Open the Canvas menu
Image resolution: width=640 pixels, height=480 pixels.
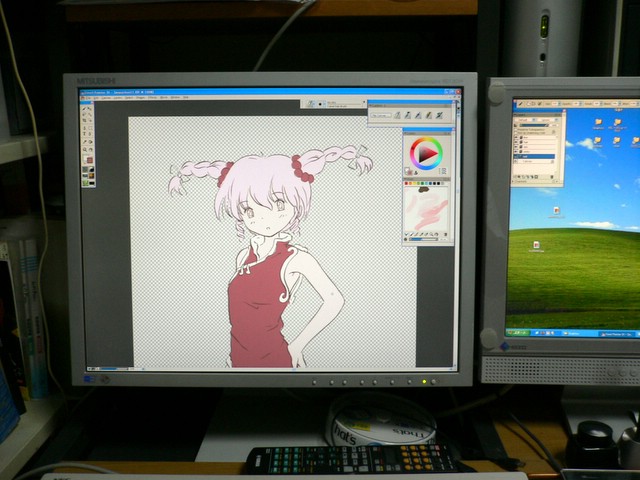(x=106, y=98)
